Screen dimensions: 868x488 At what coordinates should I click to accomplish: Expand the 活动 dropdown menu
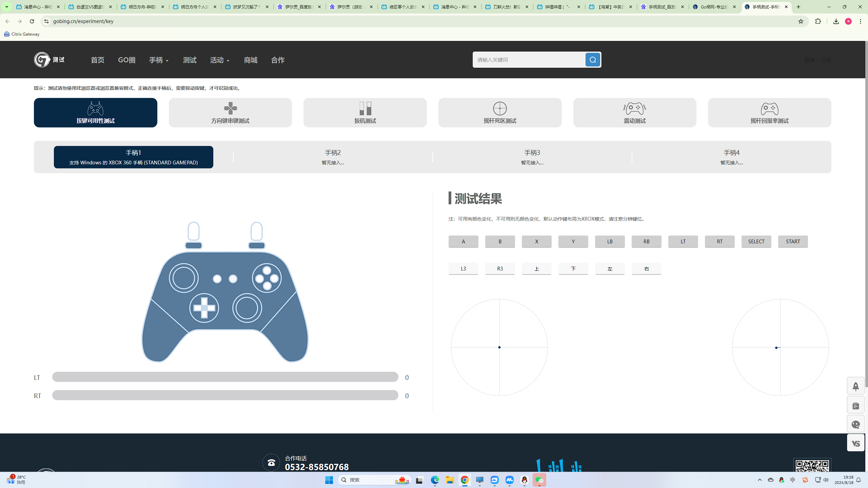[220, 60]
